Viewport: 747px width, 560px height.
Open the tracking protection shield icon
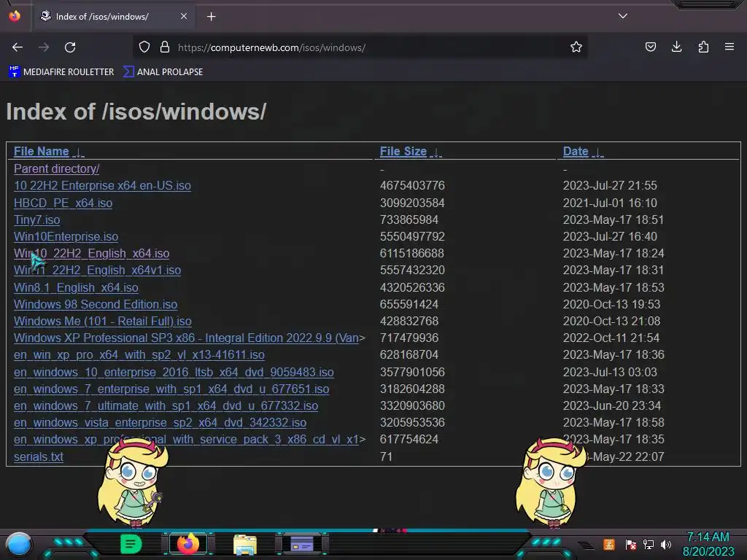click(144, 47)
